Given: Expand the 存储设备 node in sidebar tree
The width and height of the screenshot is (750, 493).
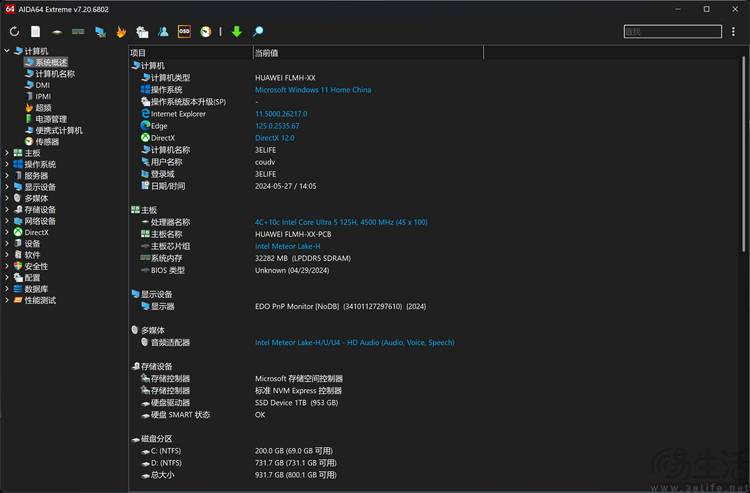Looking at the screenshot, I should coord(7,209).
